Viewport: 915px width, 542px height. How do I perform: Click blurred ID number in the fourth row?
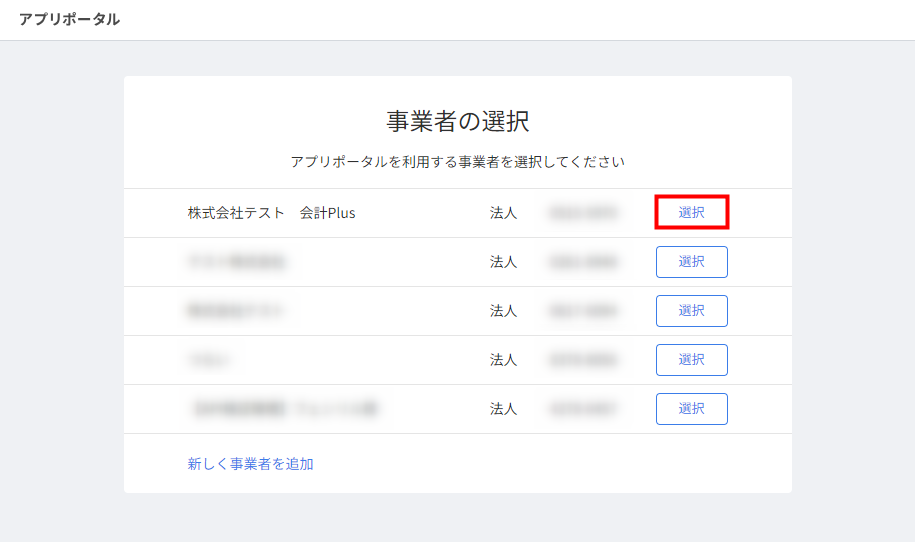pyautogui.click(x=583, y=360)
